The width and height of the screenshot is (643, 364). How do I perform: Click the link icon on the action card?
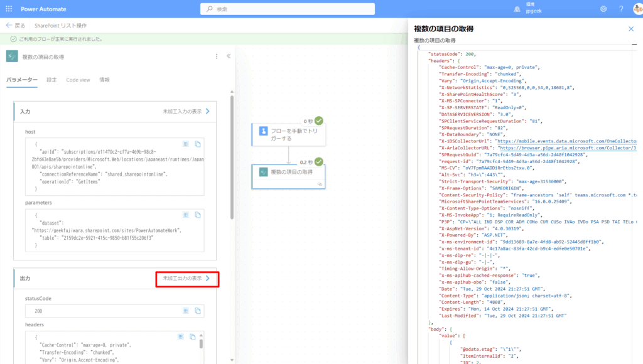point(320,185)
